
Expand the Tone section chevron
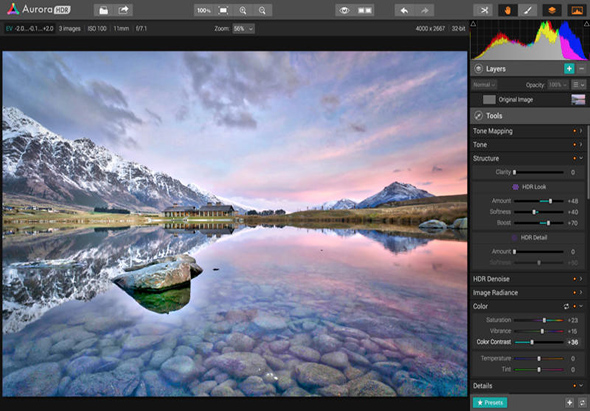click(x=581, y=145)
